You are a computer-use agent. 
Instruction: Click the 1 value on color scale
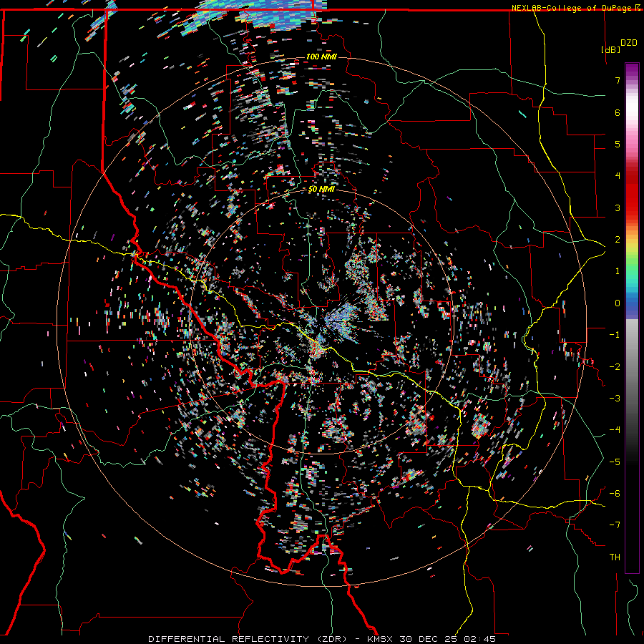point(618,270)
